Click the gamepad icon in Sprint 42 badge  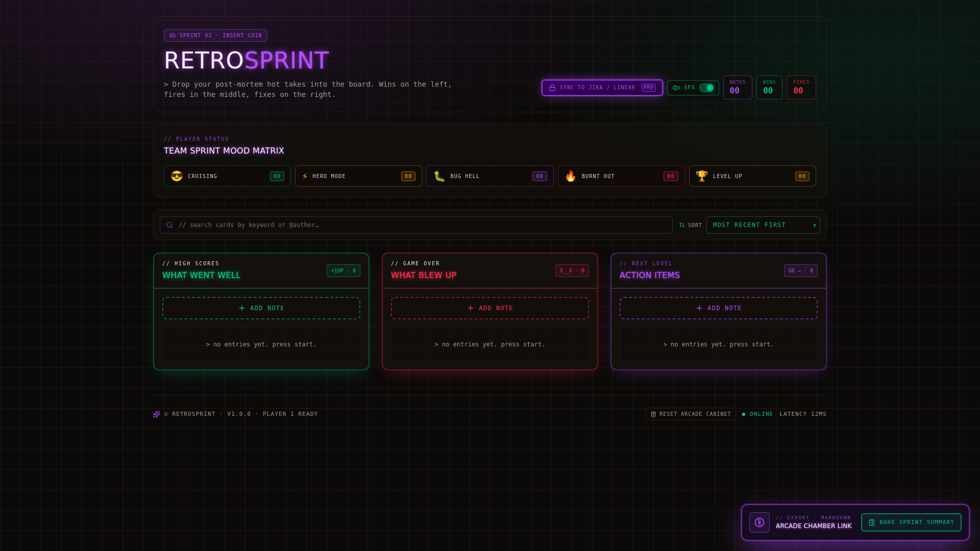point(173,36)
